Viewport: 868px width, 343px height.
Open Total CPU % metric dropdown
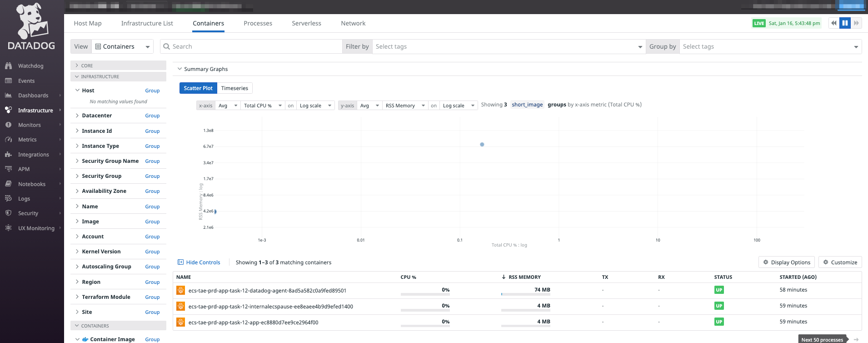point(263,106)
